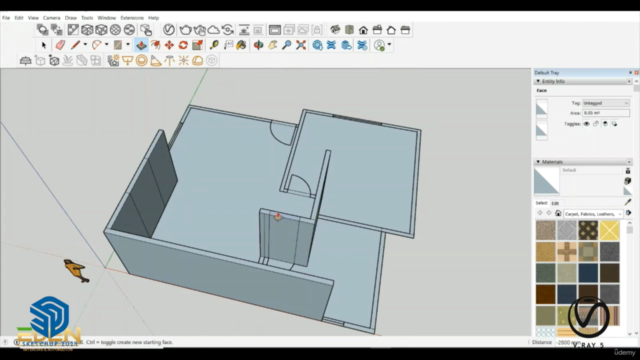Pick the Eraser tool
640x360 pixels.
point(60,45)
